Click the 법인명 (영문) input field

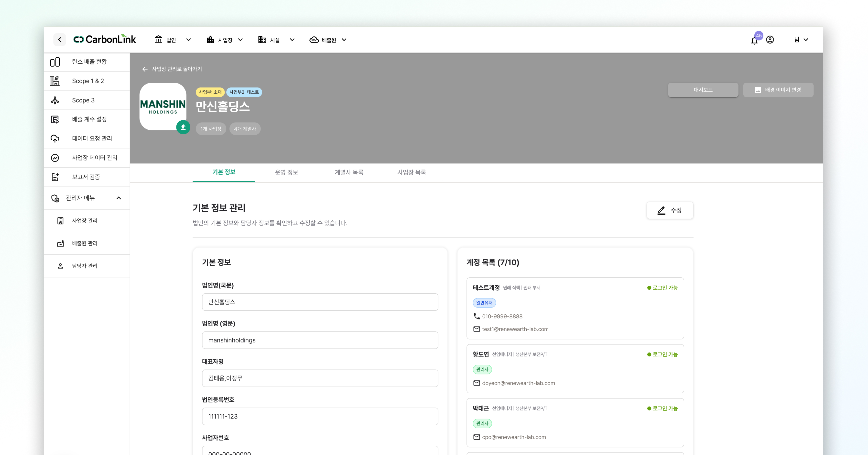pyautogui.click(x=320, y=340)
